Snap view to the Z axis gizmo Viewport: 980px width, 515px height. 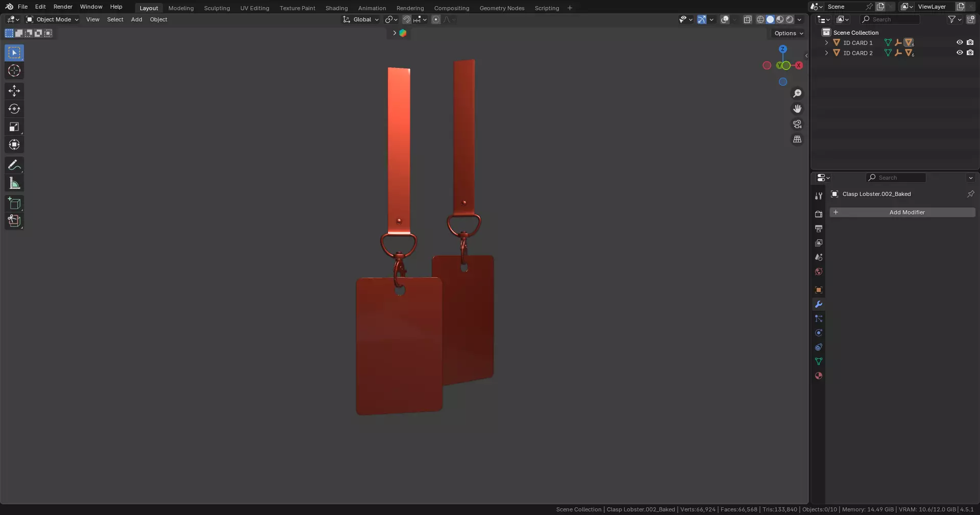(x=783, y=49)
